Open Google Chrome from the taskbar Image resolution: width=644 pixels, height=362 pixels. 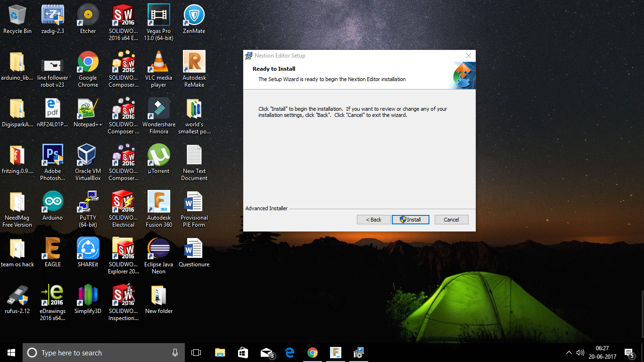coord(312,353)
